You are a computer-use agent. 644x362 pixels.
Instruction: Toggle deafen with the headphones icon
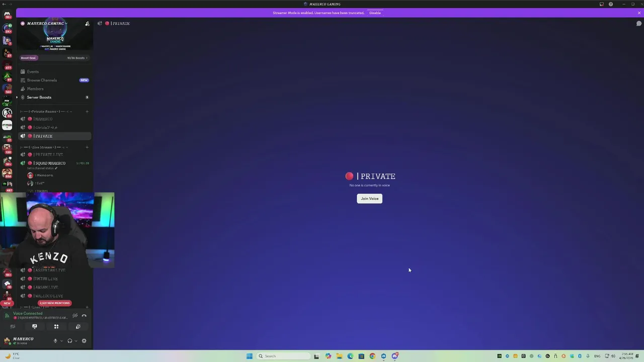(x=70, y=341)
